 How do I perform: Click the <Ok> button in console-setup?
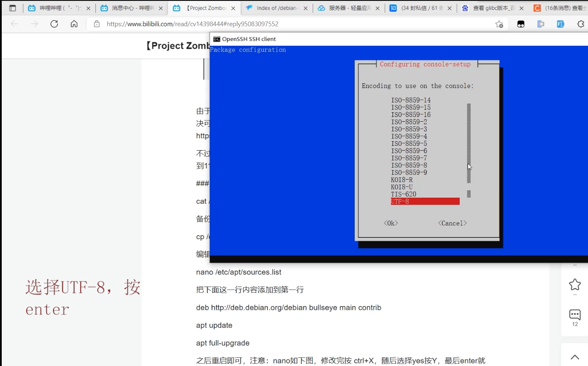[391, 223]
